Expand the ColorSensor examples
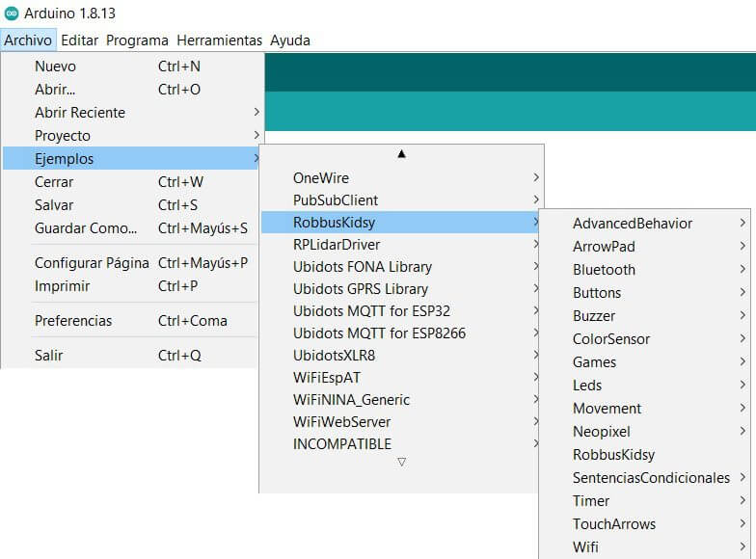756x559 pixels. [611, 339]
